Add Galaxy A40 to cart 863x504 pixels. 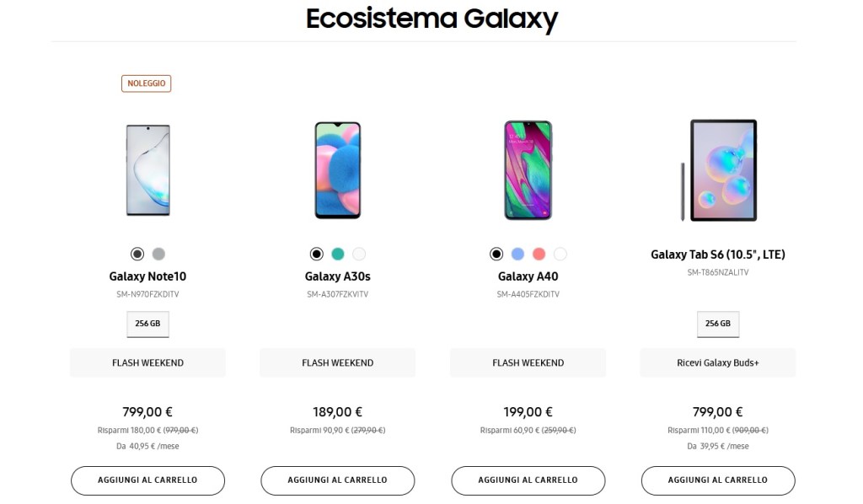click(528, 480)
